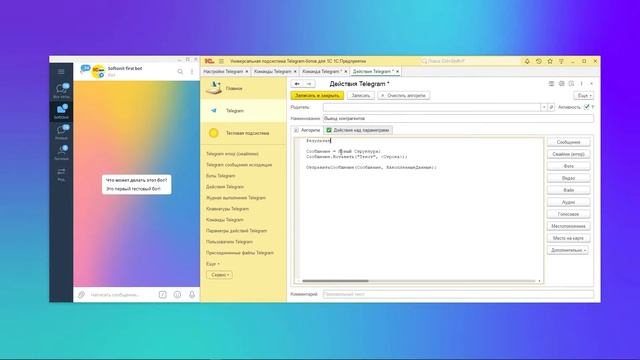
Task: Insert the 'Голосовое' template
Action: (x=568, y=214)
